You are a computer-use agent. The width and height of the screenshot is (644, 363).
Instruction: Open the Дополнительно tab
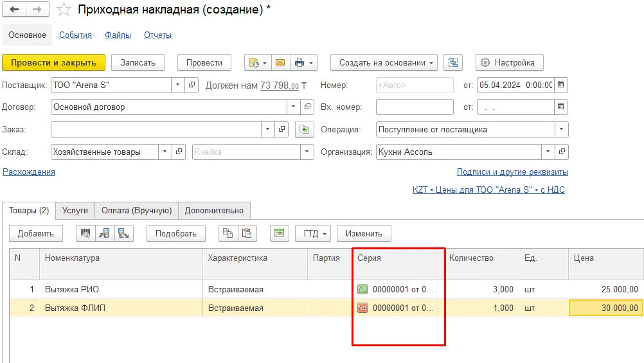[214, 210]
